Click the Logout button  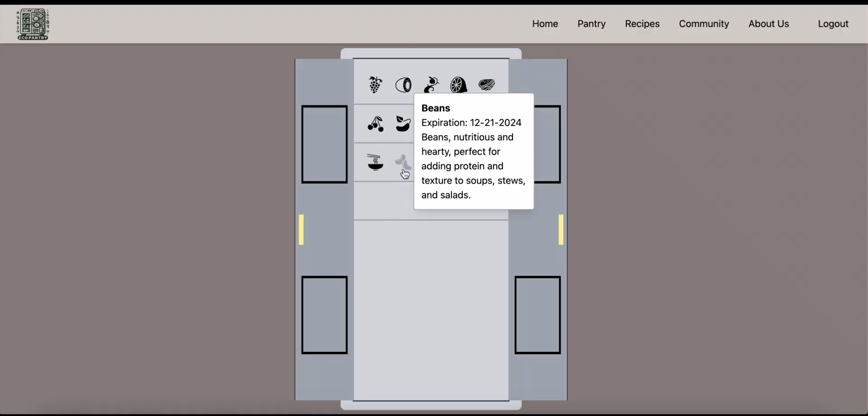(833, 24)
